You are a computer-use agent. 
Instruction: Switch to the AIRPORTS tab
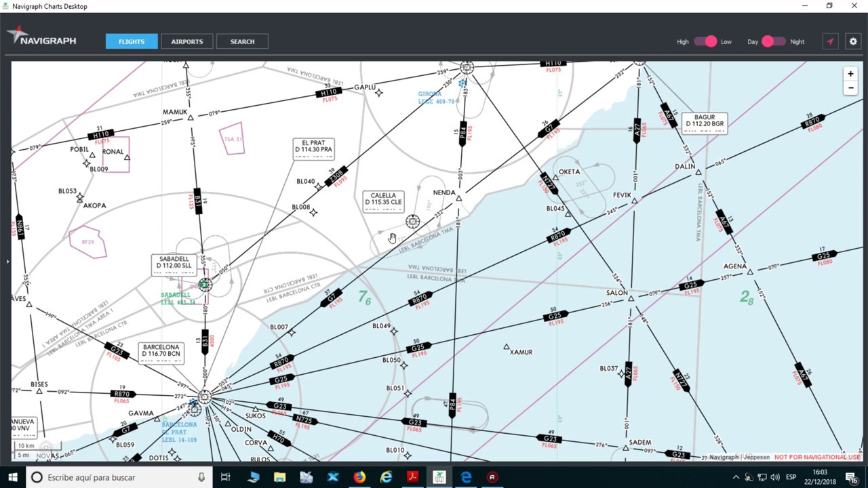tap(187, 41)
